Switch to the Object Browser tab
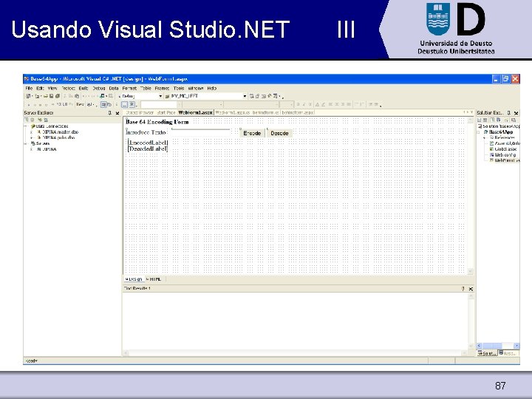 (x=140, y=112)
